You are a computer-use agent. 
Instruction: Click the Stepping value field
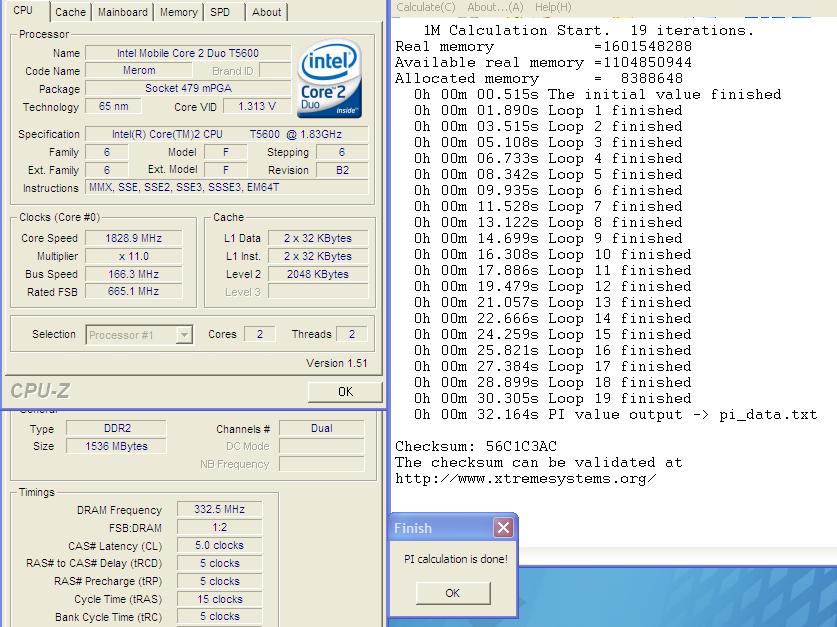coord(342,152)
